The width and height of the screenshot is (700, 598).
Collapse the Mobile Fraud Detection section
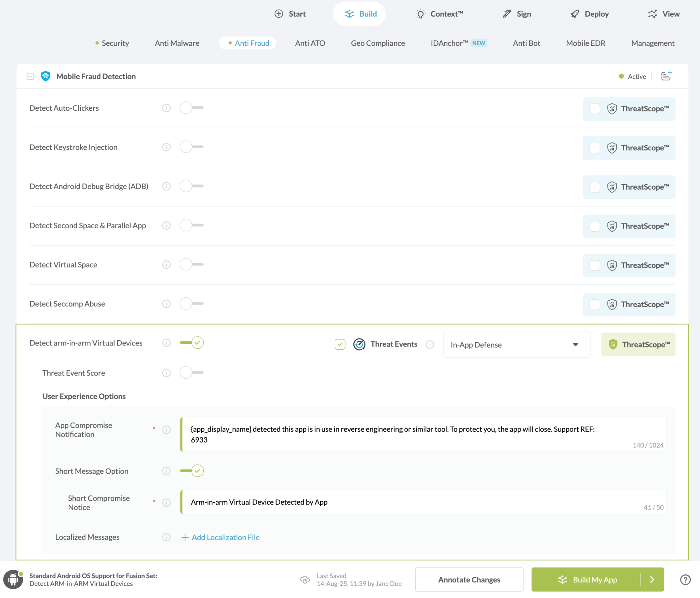pos(30,76)
